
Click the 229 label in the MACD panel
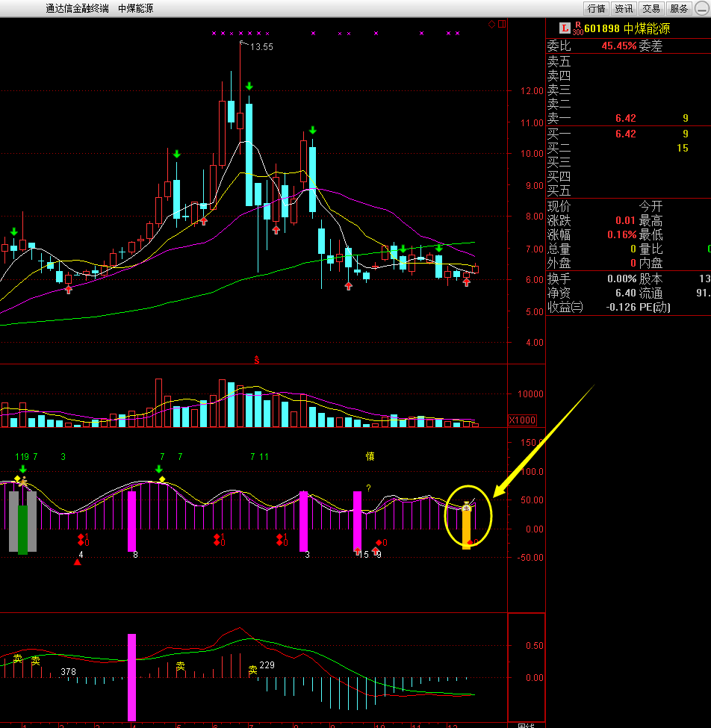pyautogui.click(x=267, y=665)
